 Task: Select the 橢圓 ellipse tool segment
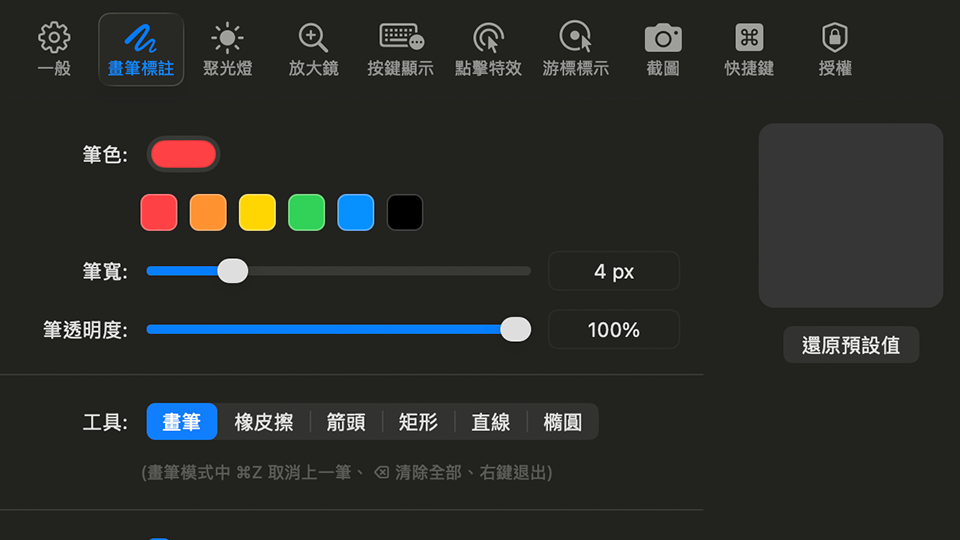563,422
